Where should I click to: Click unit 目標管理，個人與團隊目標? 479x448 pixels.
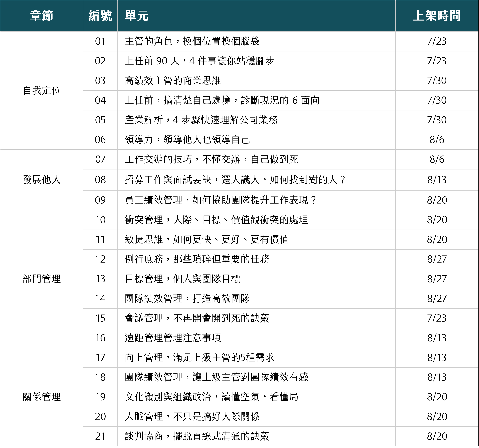[183, 279]
